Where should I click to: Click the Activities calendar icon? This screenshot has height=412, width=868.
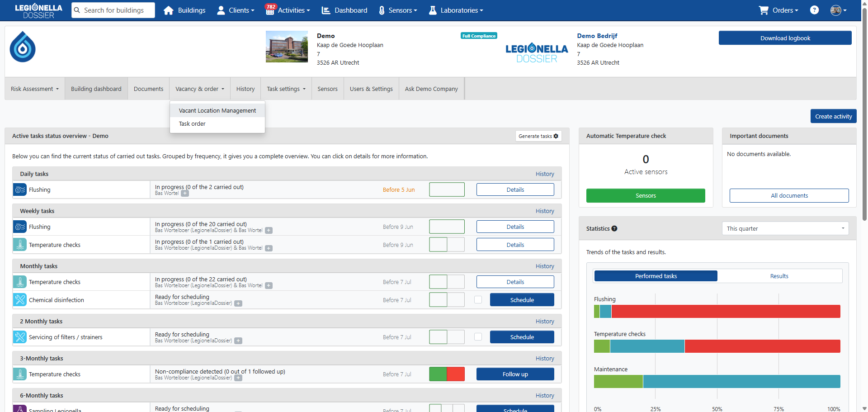270,10
